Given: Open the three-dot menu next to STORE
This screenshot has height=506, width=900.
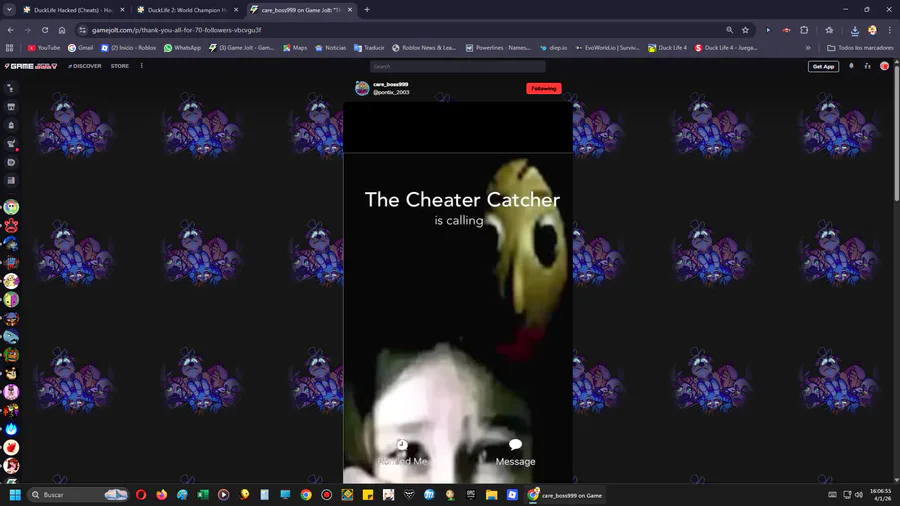Looking at the screenshot, I should coord(141,66).
